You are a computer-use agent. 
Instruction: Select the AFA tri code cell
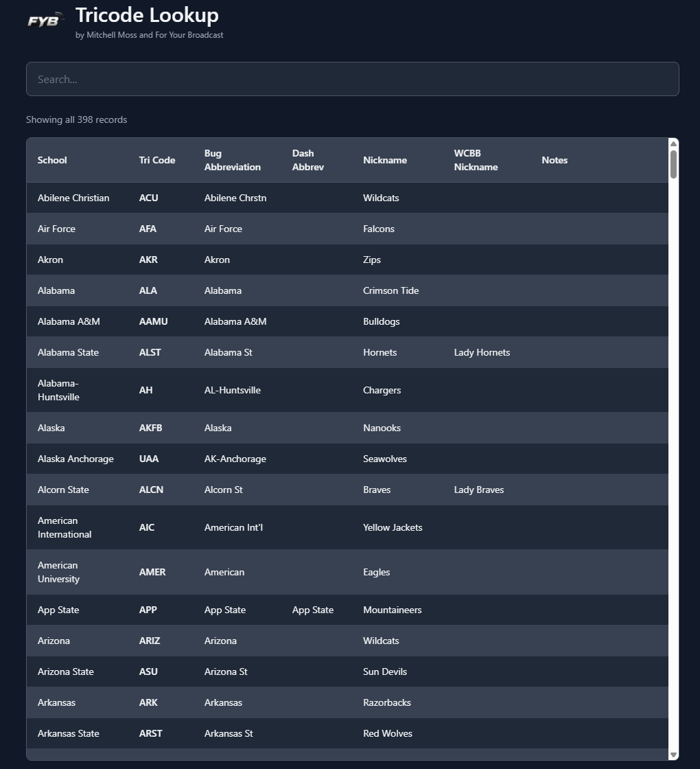coord(148,229)
